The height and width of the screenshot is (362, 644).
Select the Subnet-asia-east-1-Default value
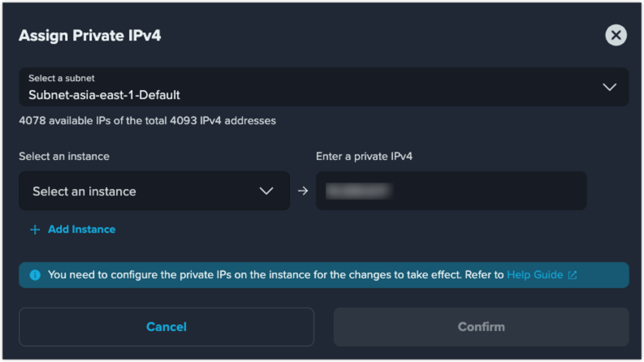104,95
